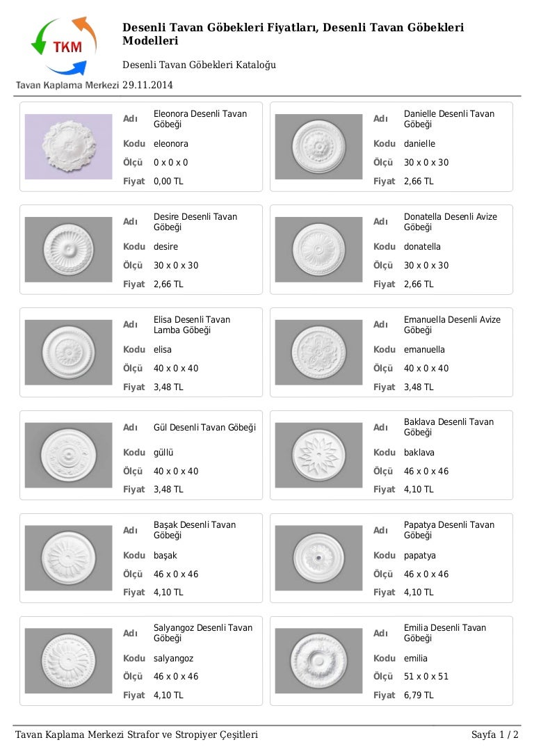Image resolution: width=534 pixels, height=756 pixels.
Task: Open the Papatya ceiling rose thumbnail
Action: tap(318, 558)
